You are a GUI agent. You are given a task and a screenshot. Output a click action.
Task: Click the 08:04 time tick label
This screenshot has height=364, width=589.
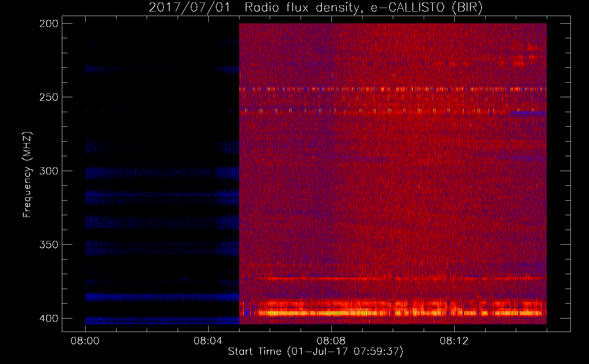click(x=208, y=341)
